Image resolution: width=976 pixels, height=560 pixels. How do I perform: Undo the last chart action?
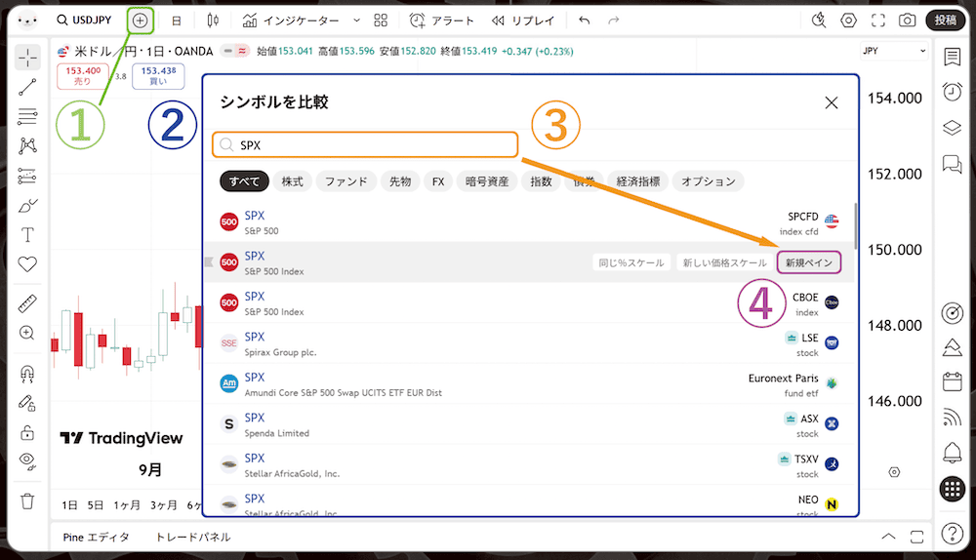584,20
